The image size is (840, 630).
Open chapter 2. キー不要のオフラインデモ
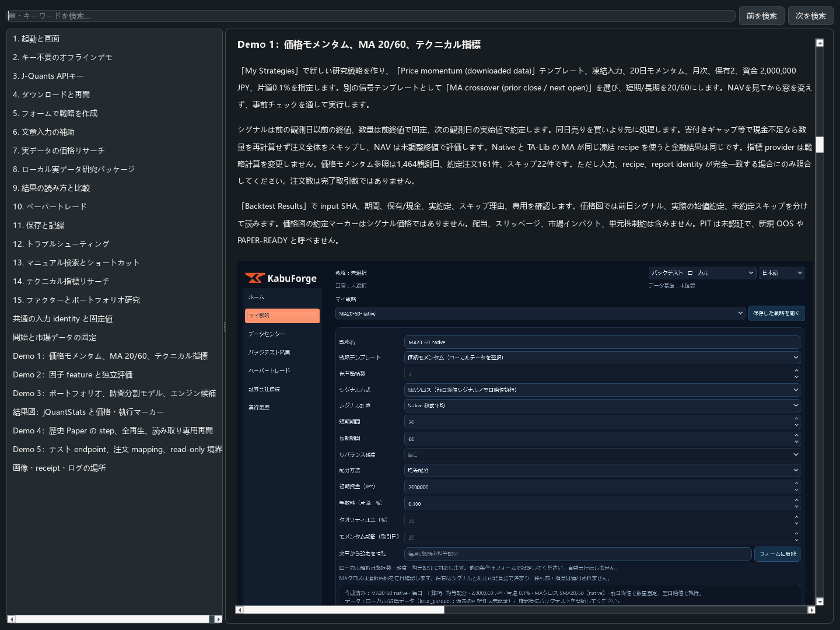coord(115,57)
